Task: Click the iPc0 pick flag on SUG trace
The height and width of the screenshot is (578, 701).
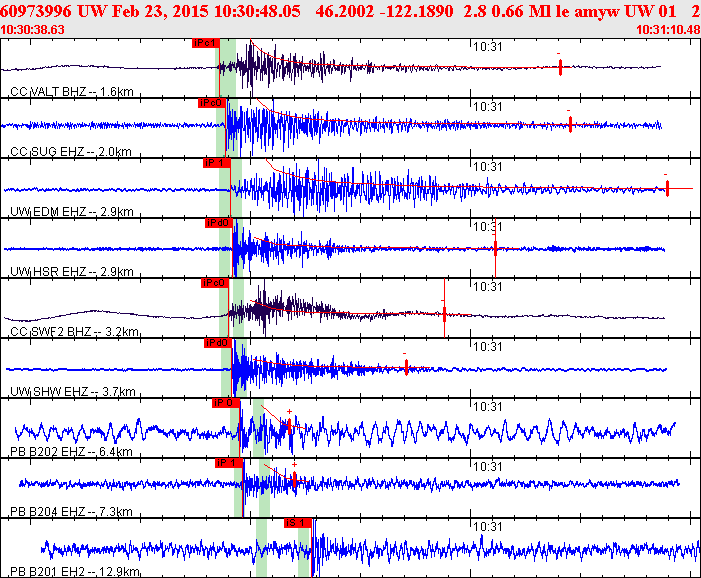Action: click(x=212, y=103)
